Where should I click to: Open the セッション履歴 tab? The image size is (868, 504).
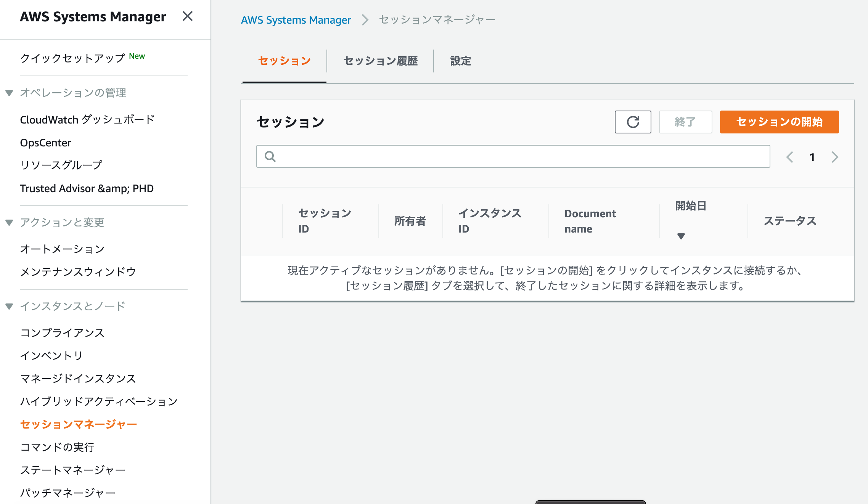(x=381, y=61)
